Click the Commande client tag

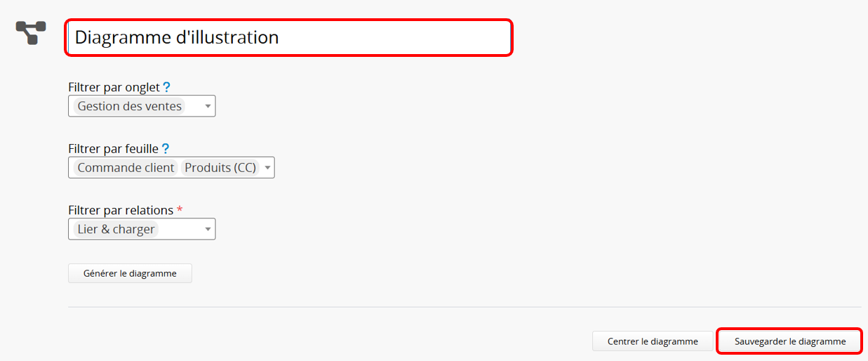click(126, 168)
